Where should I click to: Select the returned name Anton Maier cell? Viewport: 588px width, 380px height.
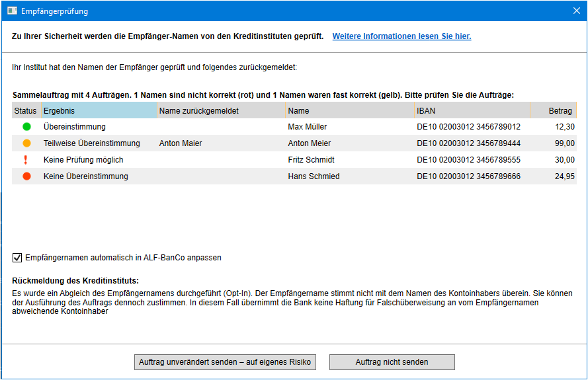tap(181, 143)
